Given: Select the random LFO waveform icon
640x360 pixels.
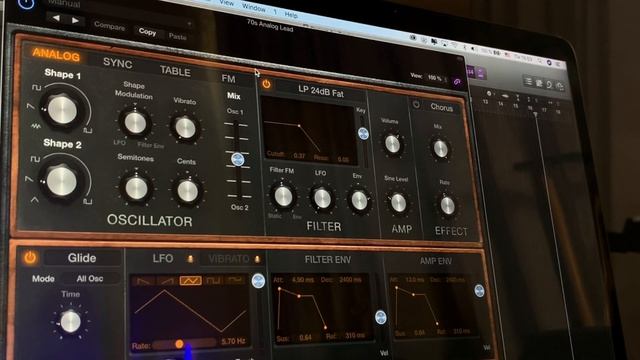Looking at the screenshot, I should click(x=235, y=280).
